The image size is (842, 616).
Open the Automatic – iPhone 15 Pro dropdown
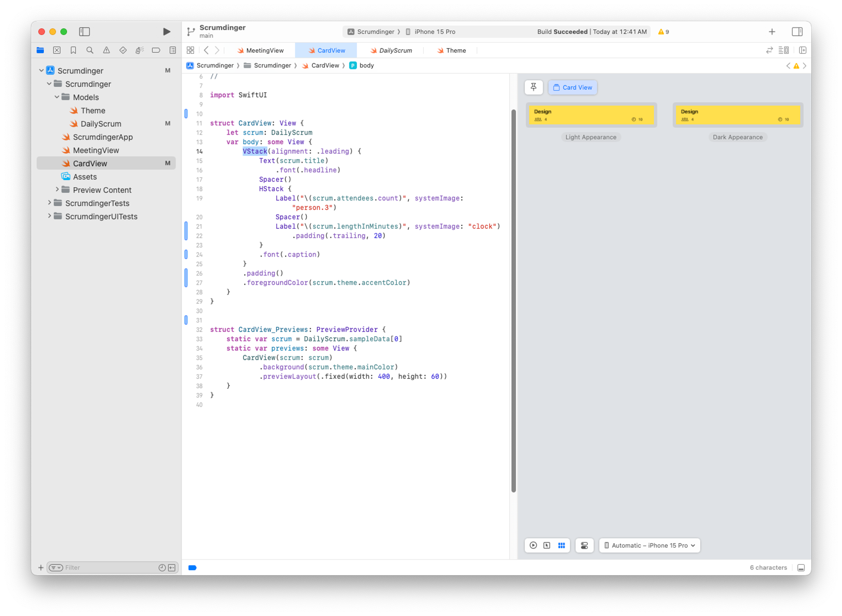coord(650,545)
